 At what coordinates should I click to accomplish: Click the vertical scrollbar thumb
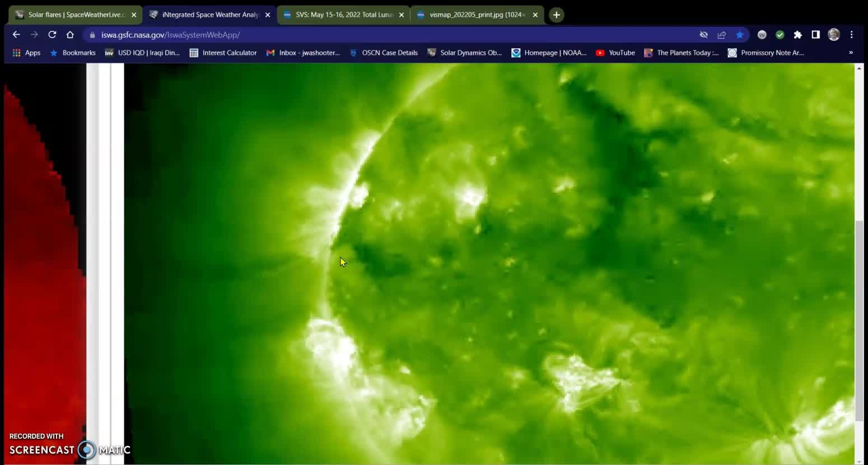pyautogui.click(x=859, y=321)
